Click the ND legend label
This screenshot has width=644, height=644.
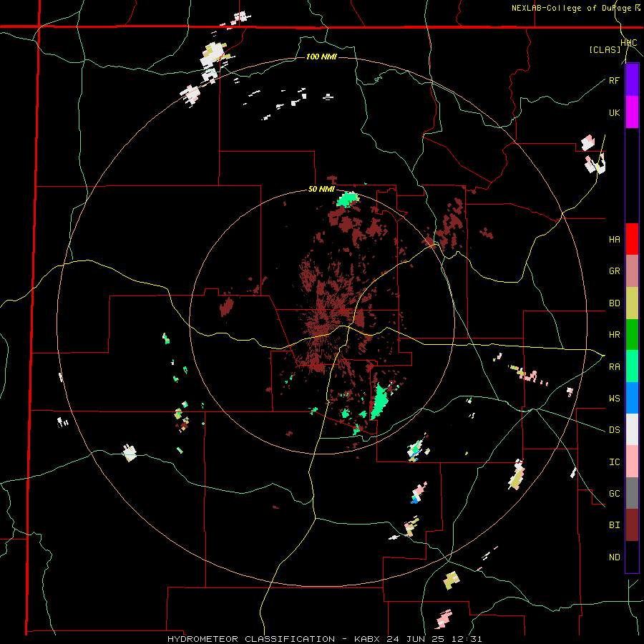pyautogui.click(x=614, y=557)
